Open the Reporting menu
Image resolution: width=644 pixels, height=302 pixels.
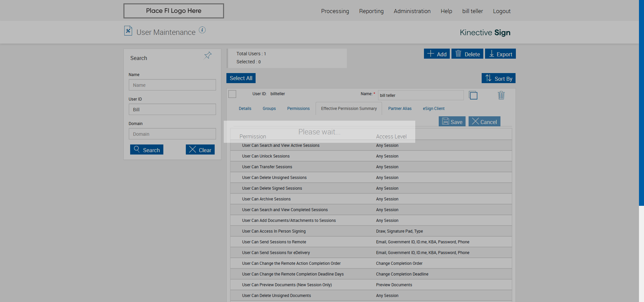(371, 11)
